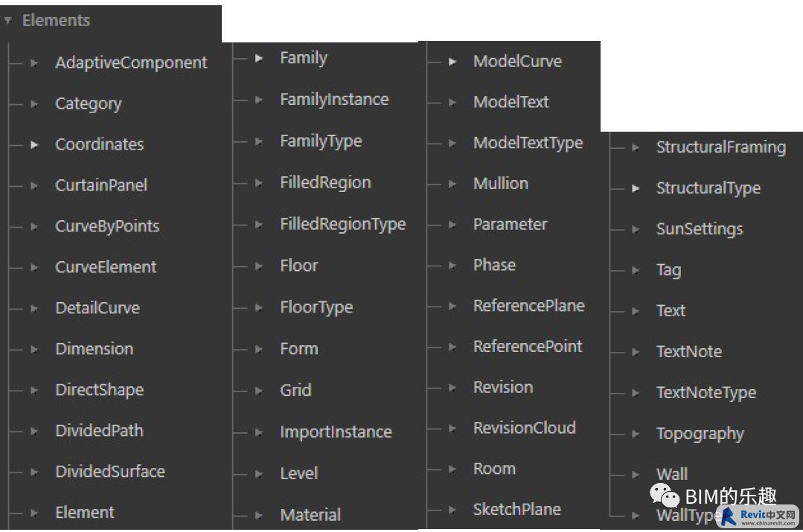Image resolution: width=803 pixels, height=532 pixels.
Task: Click the ReferencePlane entry
Action: (529, 306)
